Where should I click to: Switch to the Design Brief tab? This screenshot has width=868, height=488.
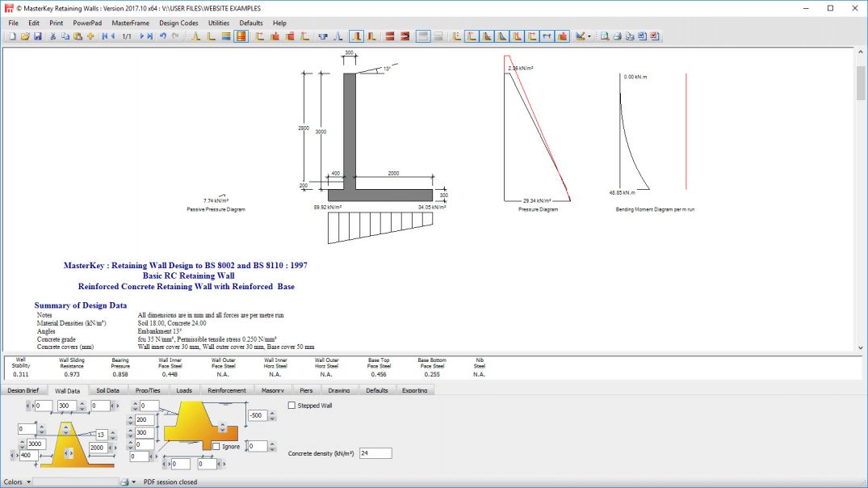coord(23,390)
